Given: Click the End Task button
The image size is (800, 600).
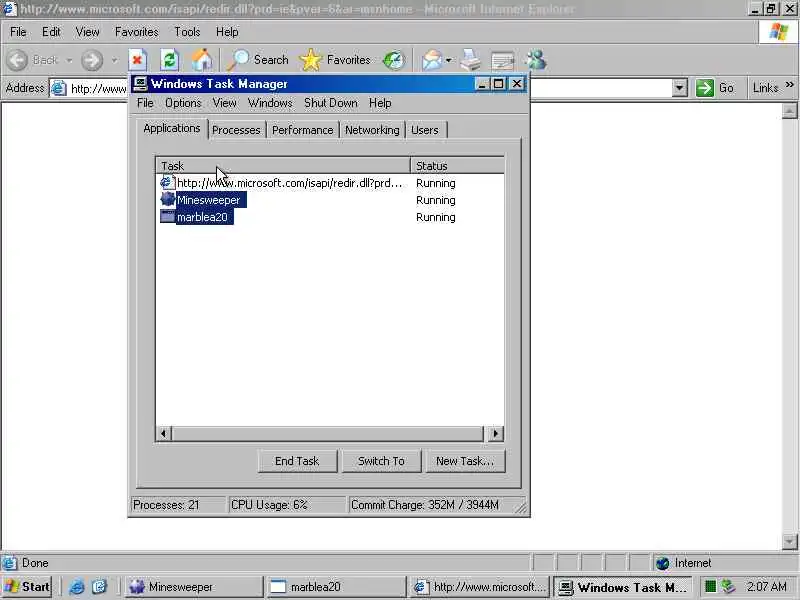Looking at the screenshot, I should (297, 461).
